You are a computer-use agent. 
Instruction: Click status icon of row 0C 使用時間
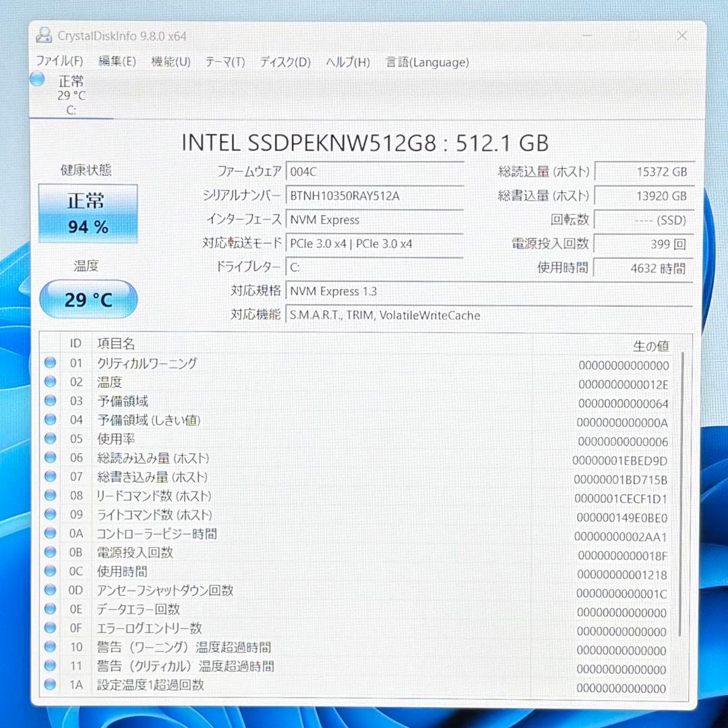[x=50, y=571]
